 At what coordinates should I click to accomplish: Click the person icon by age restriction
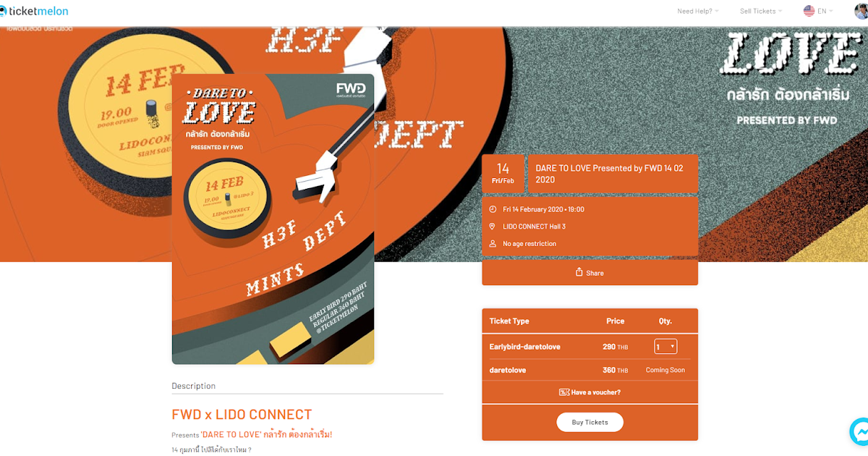click(493, 244)
